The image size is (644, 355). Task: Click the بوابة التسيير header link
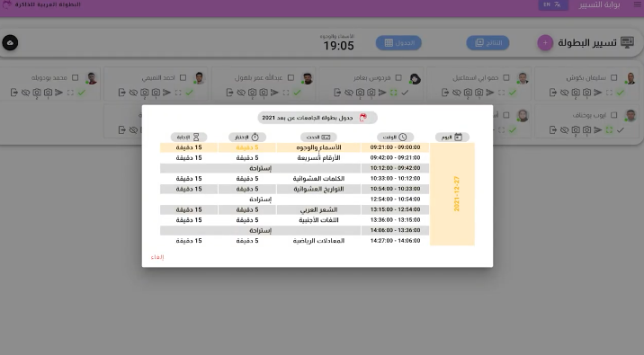point(599,4)
